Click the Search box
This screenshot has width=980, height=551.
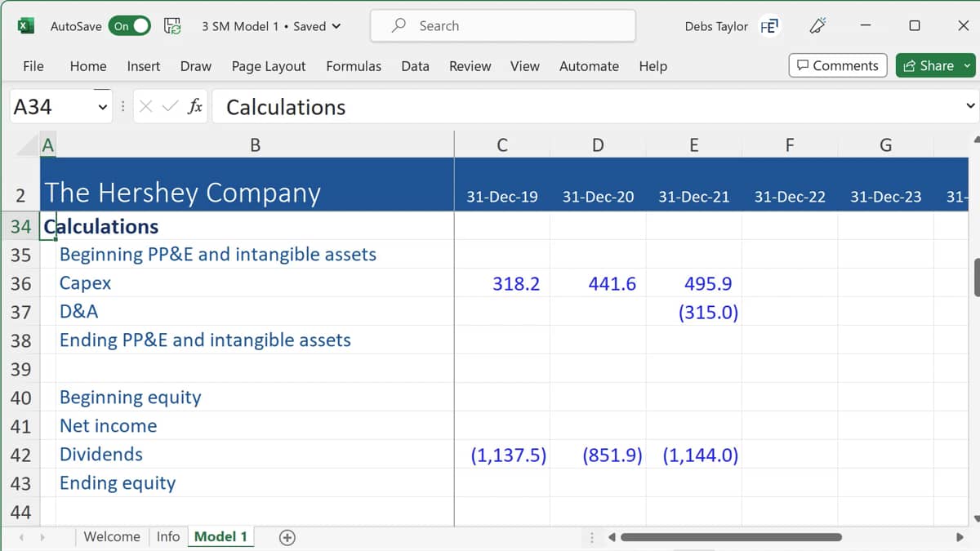pyautogui.click(x=503, y=25)
